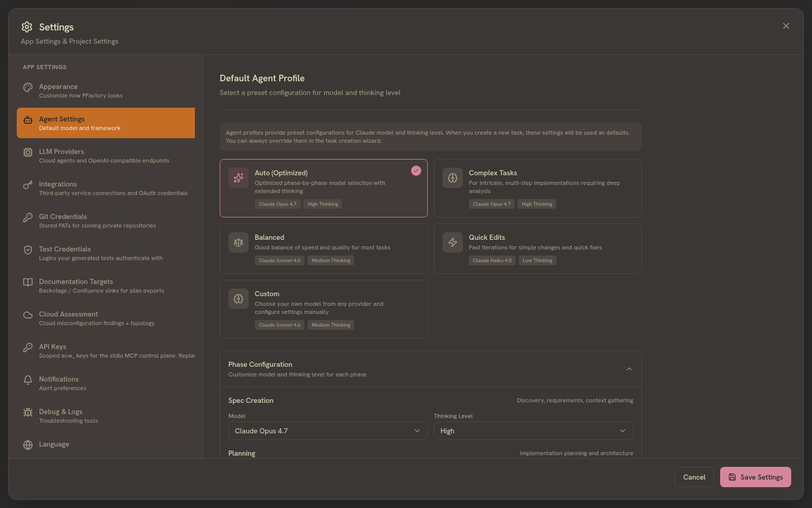This screenshot has width=812, height=508.
Task: Open Integrations settings
Action: click(x=106, y=188)
